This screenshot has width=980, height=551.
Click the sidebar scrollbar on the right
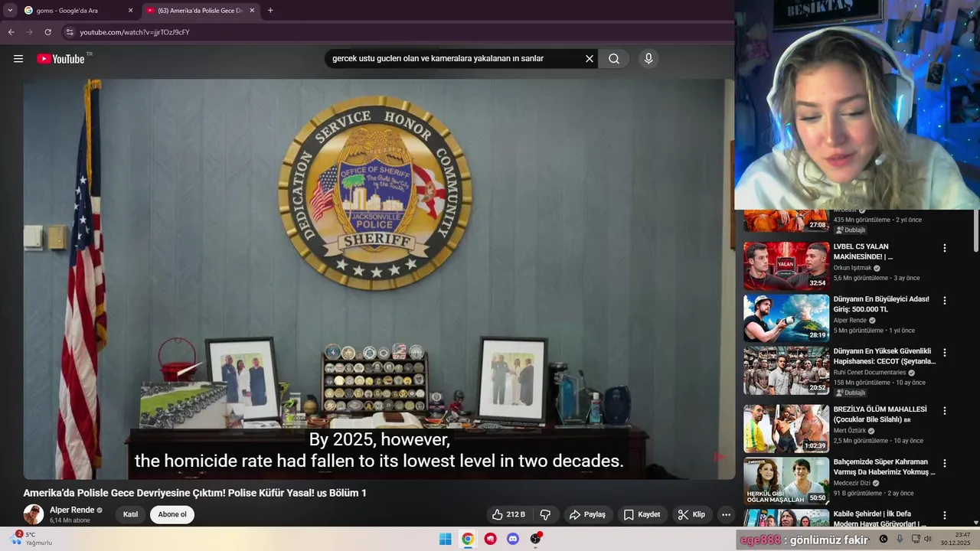975,231
